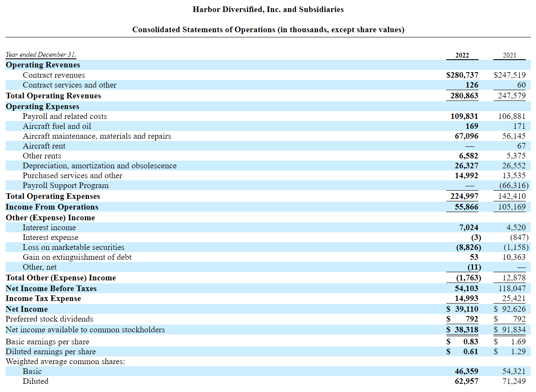This screenshot has width=536, height=392.
Task: Click the Purchased services and other label
Action: coord(73,176)
